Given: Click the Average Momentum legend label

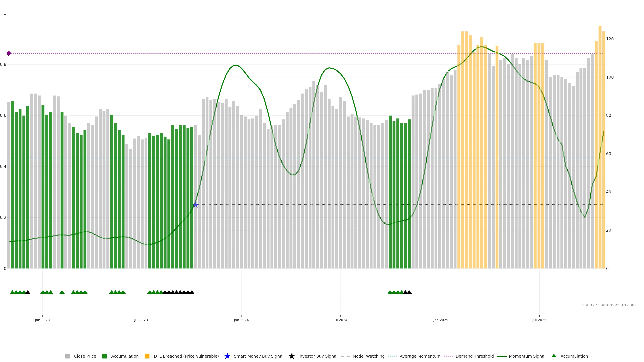Looking at the screenshot, I should click(x=420, y=356).
